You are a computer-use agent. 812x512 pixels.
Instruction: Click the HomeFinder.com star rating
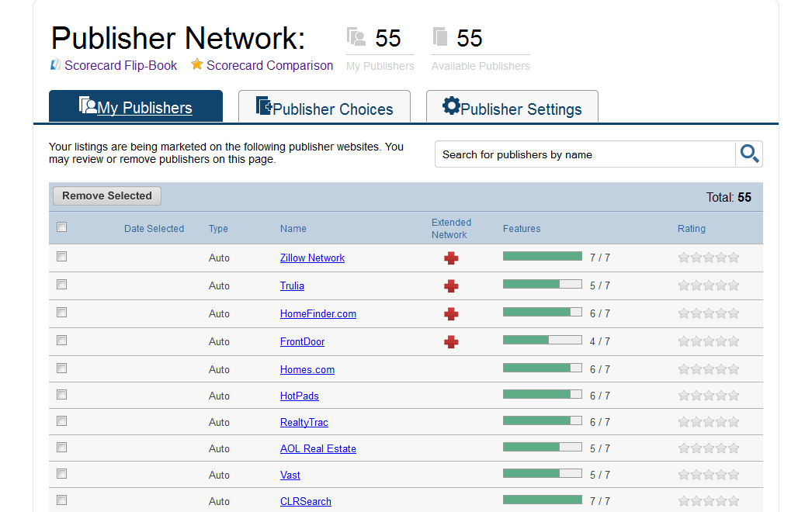pos(709,313)
